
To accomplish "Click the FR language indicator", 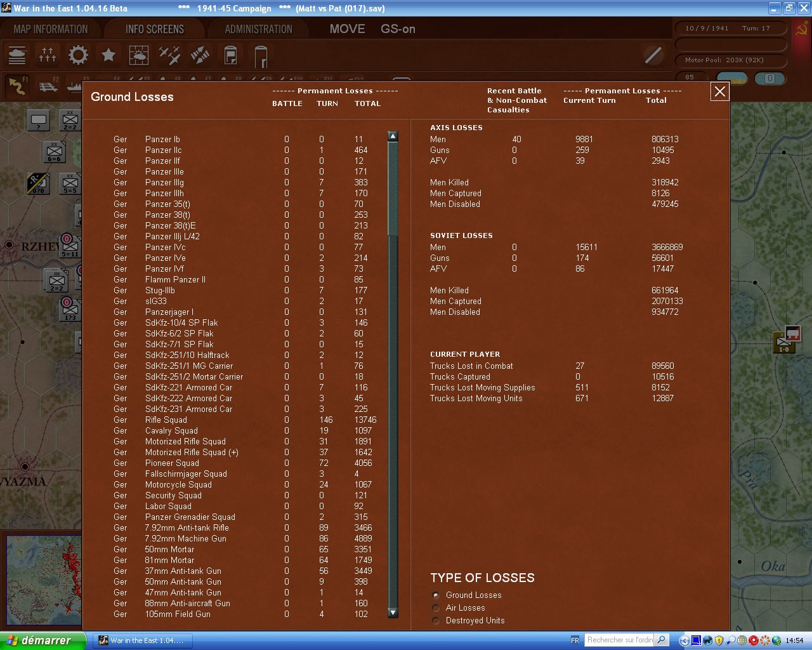I will point(575,640).
